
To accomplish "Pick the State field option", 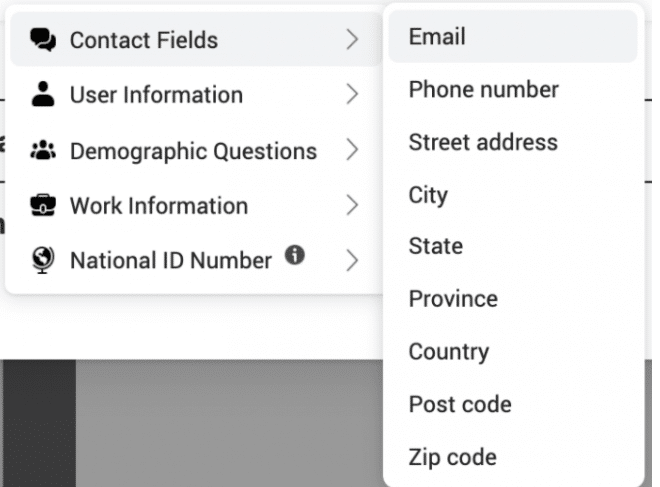I will point(513,246).
